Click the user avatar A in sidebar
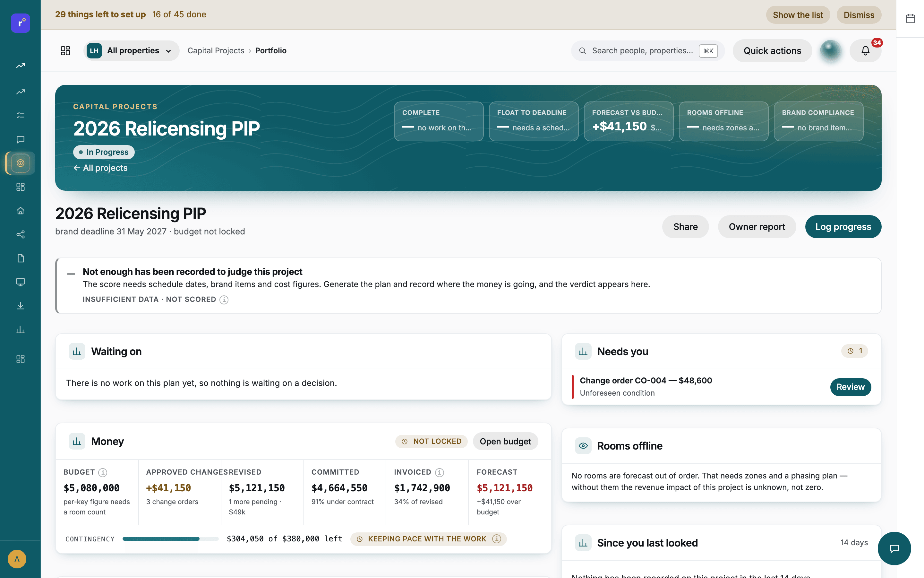Screen dimensions: 924x578 pos(17,559)
